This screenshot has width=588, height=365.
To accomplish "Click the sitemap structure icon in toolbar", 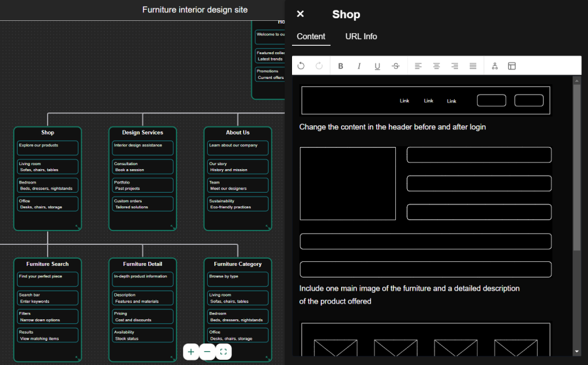I will pyautogui.click(x=495, y=66).
